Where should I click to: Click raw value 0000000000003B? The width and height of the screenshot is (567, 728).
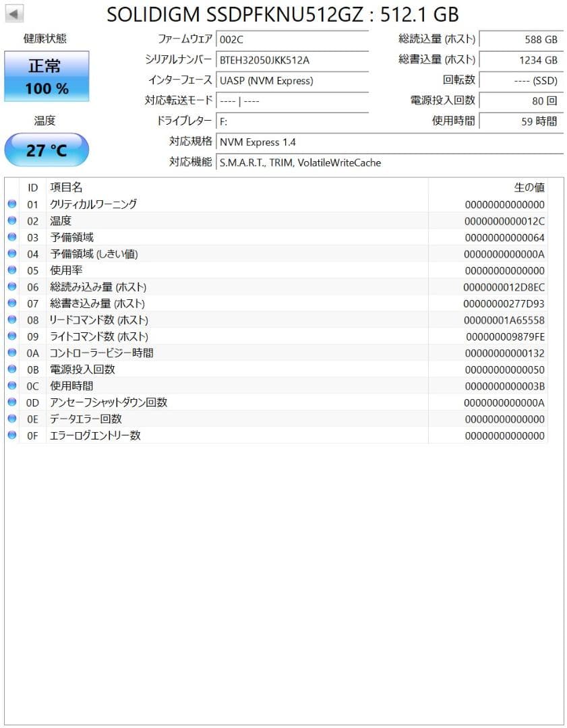click(504, 386)
